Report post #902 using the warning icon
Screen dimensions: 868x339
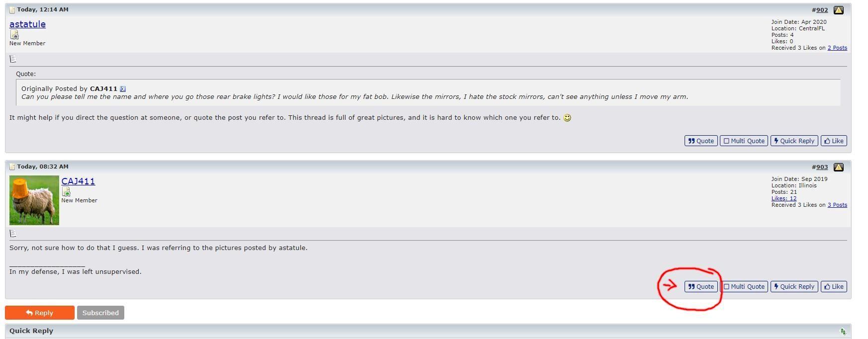click(x=838, y=10)
